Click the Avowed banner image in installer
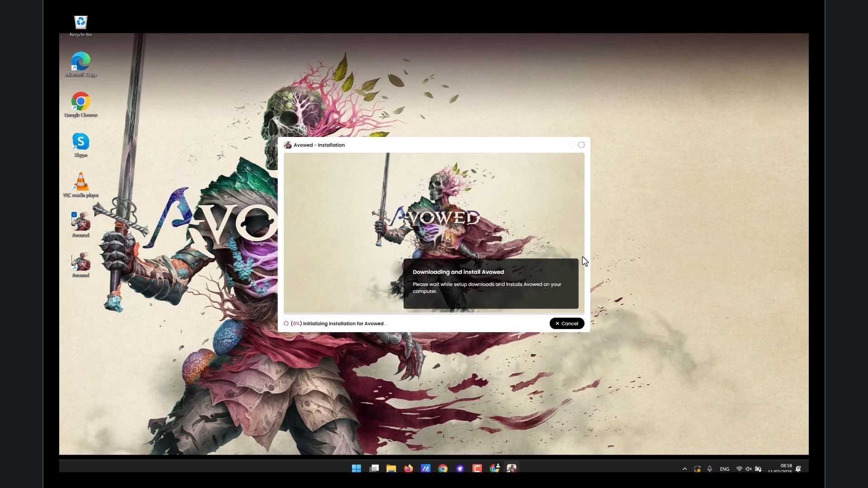The width and height of the screenshot is (868, 488). coord(434,232)
